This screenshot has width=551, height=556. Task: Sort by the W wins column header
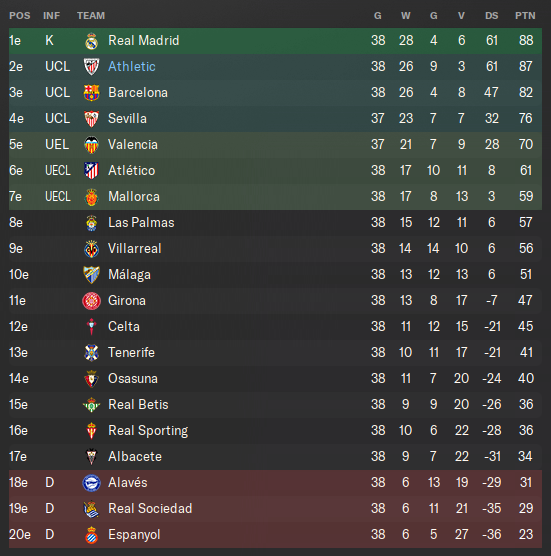point(406,16)
